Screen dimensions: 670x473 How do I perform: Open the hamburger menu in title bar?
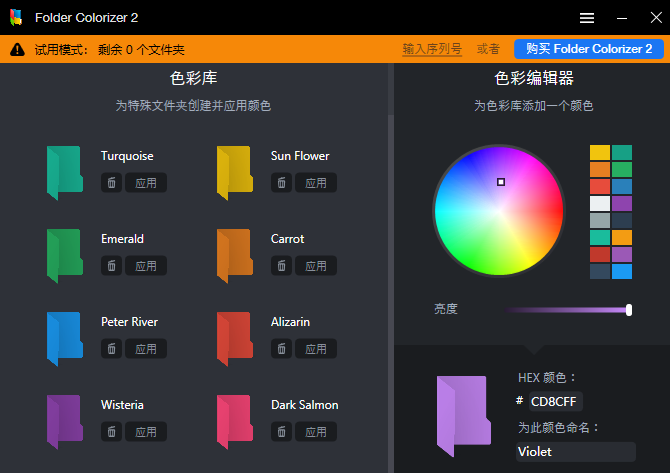click(587, 18)
